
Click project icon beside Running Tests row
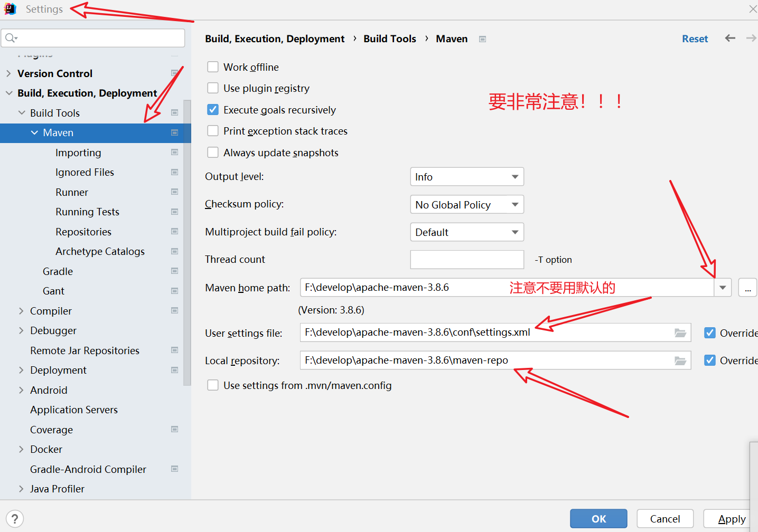[x=174, y=212]
